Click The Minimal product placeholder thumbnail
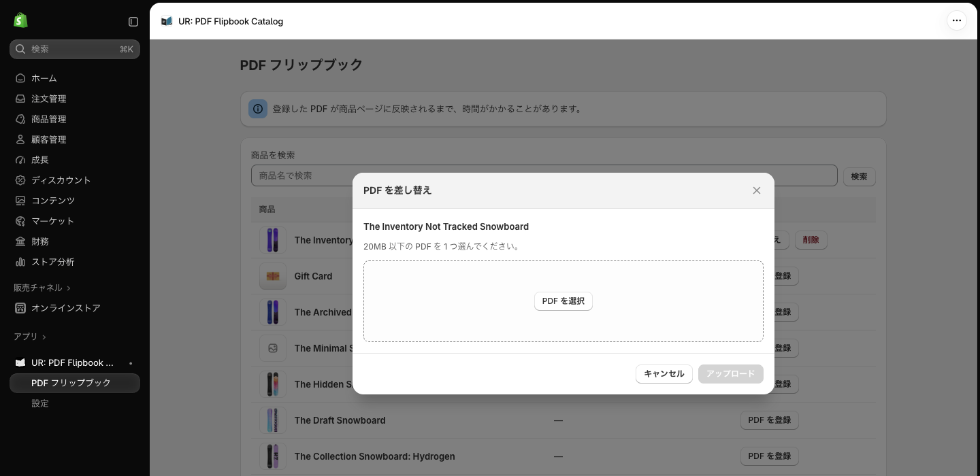Screen dimensions: 980x476 pos(273,348)
